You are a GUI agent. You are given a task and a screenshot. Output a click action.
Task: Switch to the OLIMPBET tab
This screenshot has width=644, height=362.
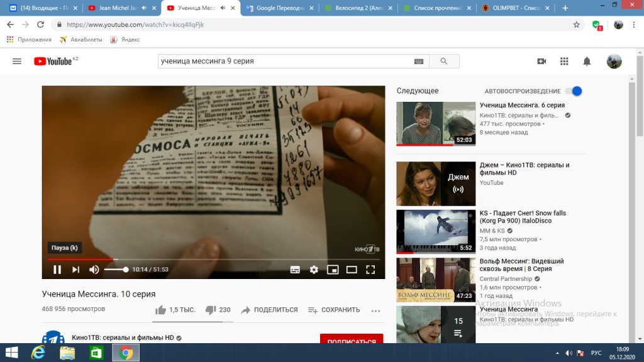click(x=516, y=8)
